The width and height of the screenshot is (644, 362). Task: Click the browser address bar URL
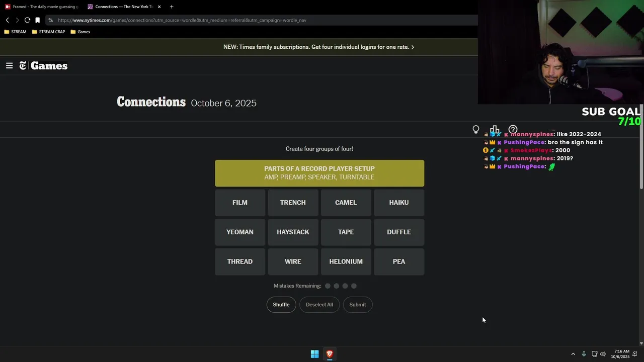182,20
